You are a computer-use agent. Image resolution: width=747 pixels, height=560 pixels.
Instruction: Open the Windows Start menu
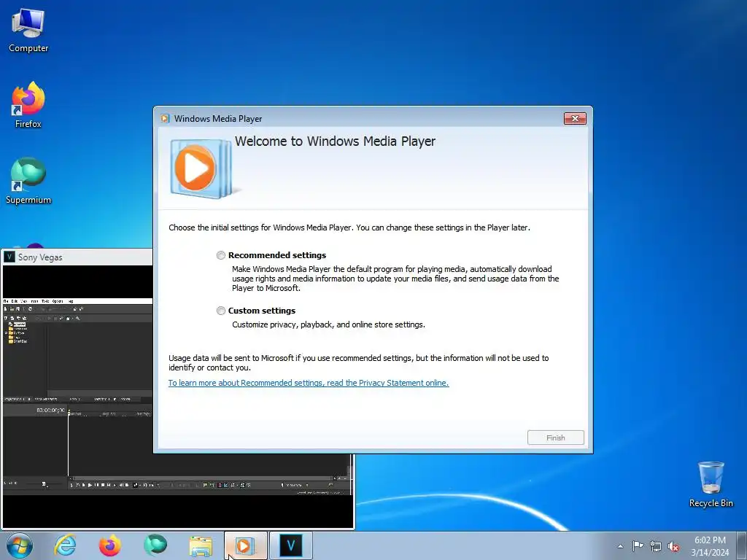pos(20,545)
